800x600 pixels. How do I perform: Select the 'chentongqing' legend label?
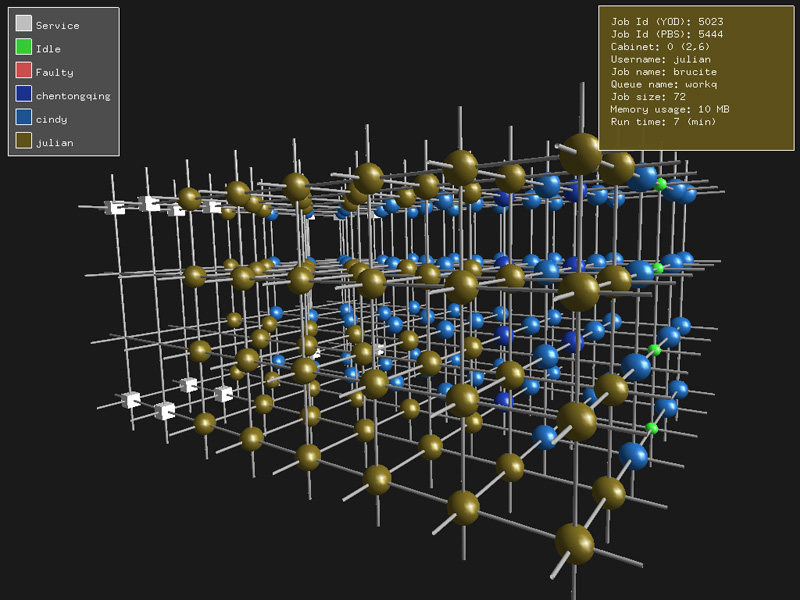pyautogui.click(x=73, y=96)
